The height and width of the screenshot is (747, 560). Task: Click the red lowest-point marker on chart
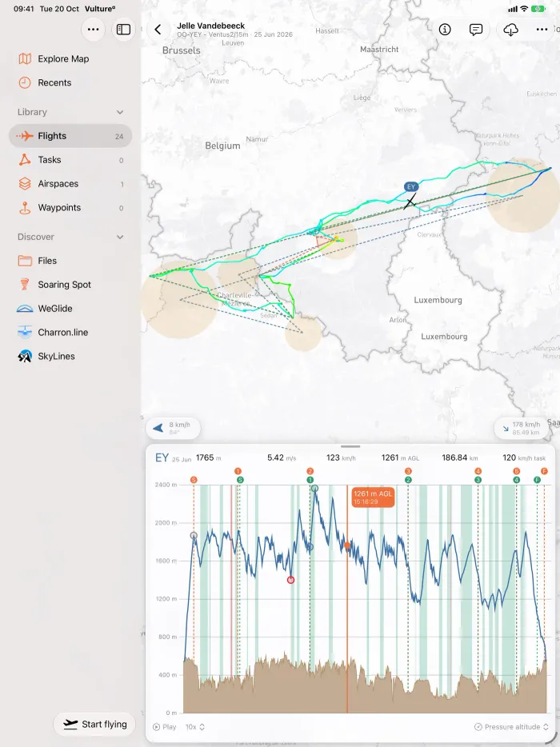290,580
